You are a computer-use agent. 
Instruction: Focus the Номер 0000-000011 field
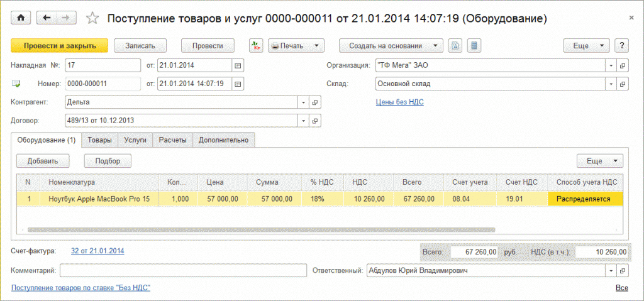103,84
